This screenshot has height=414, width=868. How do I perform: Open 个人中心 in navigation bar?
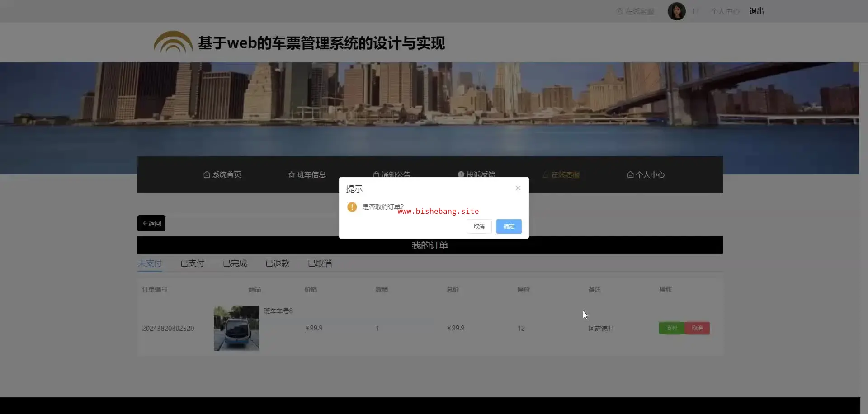646,174
